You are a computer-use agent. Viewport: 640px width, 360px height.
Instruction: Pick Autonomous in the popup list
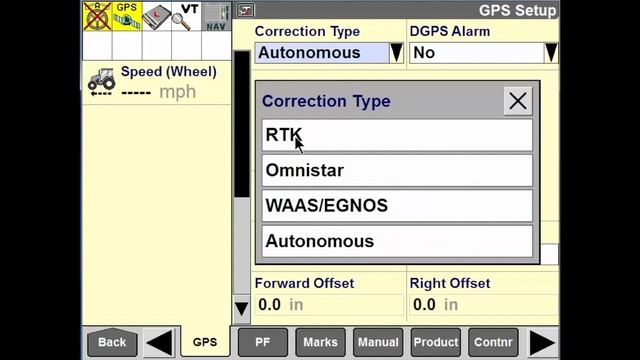(397, 241)
